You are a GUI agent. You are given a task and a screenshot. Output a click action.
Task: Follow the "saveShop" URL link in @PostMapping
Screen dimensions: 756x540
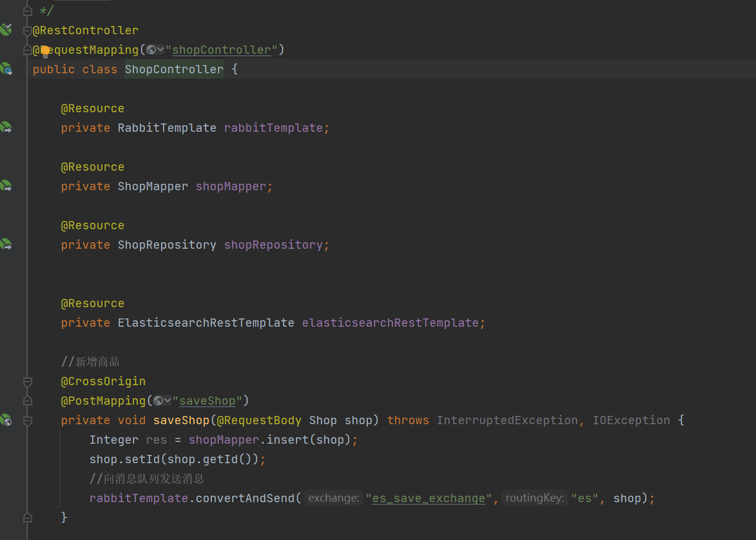point(207,401)
